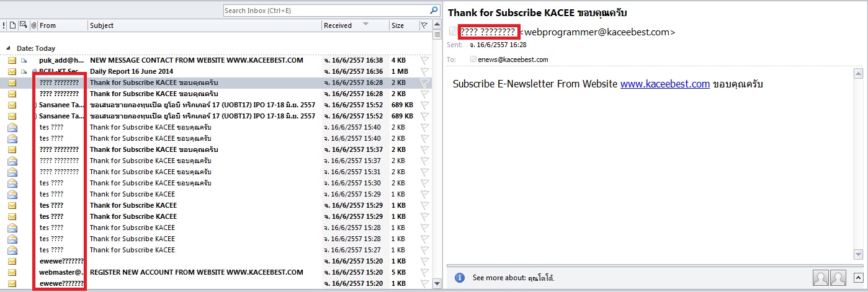
Task: Click the 4 KB size cell
Action: click(x=398, y=60)
